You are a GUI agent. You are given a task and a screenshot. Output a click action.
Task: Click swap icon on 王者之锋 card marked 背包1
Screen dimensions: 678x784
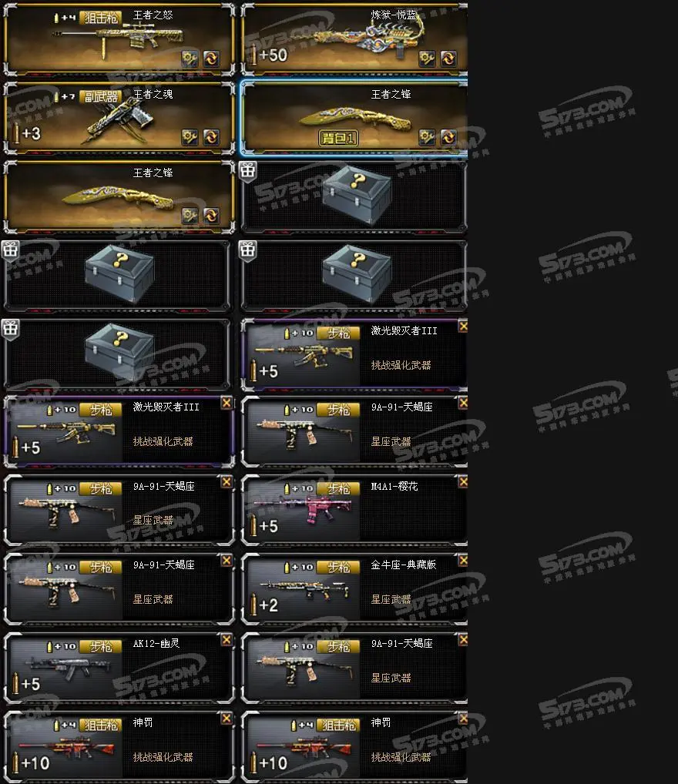tap(448, 137)
